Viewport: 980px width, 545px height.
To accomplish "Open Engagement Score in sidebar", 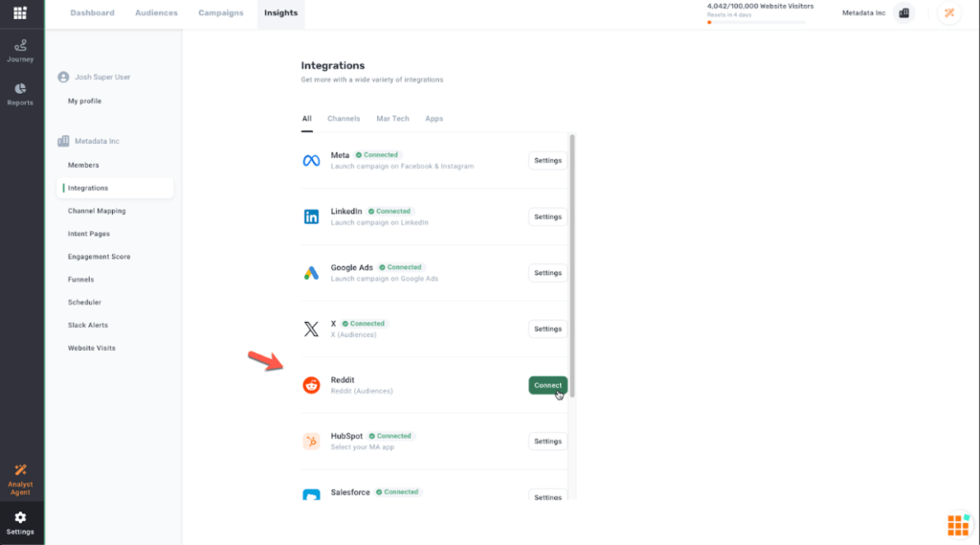I will [x=99, y=257].
